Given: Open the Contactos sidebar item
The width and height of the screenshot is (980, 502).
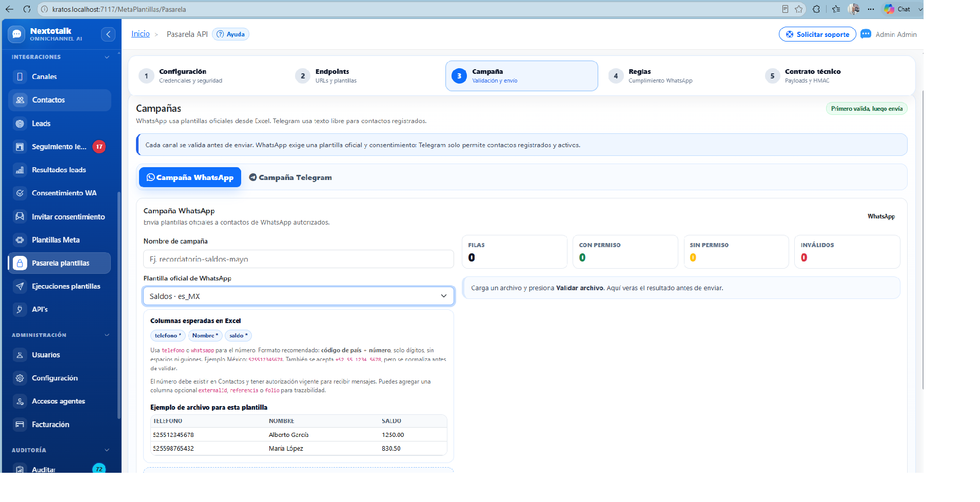Looking at the screenshot, I should point(60,100).
